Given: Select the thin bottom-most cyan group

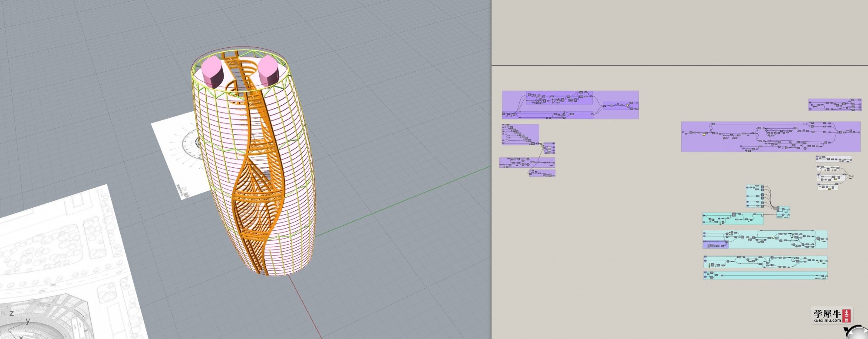Looking at the screenshot, I should point(765,275).
